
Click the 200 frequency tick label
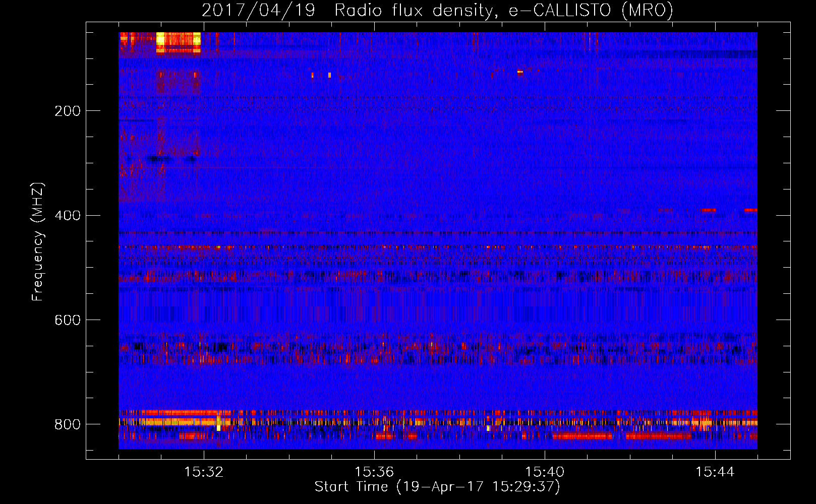(68, 111)
